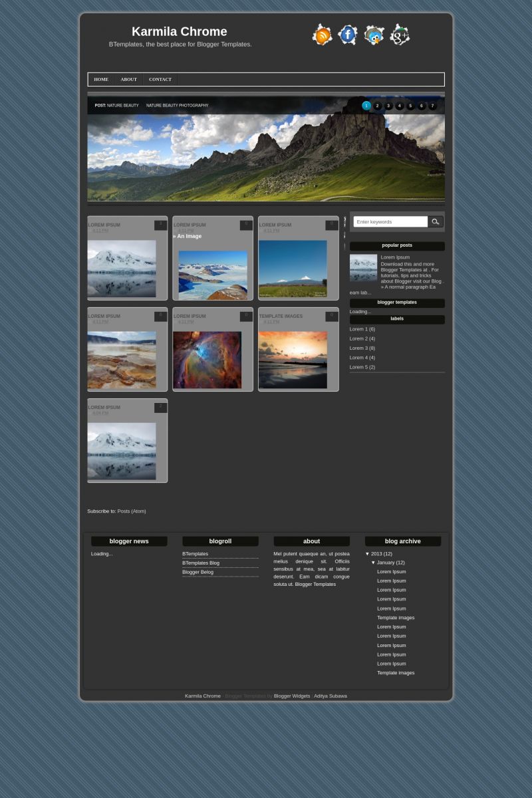The image size is (532, 798).
Task: Click the Posts (Atom) subscribe link
Action: pyautogui.click(x=132, y=511)
